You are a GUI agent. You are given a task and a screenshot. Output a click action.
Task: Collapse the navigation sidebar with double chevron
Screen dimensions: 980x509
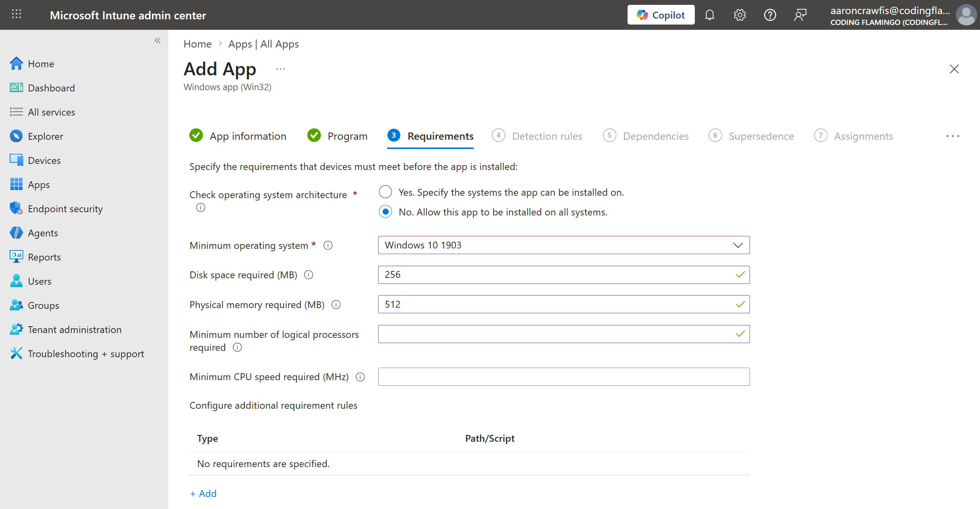tap(157, 41)
